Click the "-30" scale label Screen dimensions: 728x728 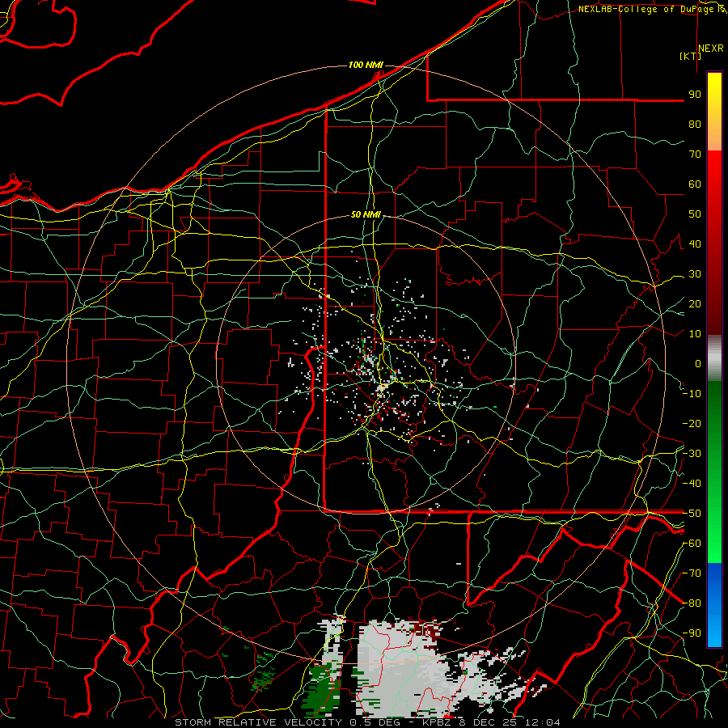(x=692, y=454)
